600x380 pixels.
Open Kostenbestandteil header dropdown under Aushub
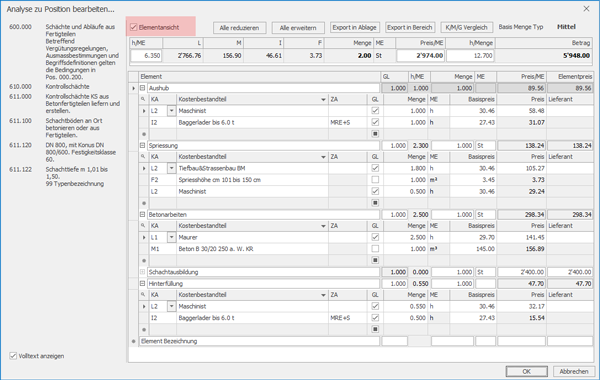pos(323,99)
